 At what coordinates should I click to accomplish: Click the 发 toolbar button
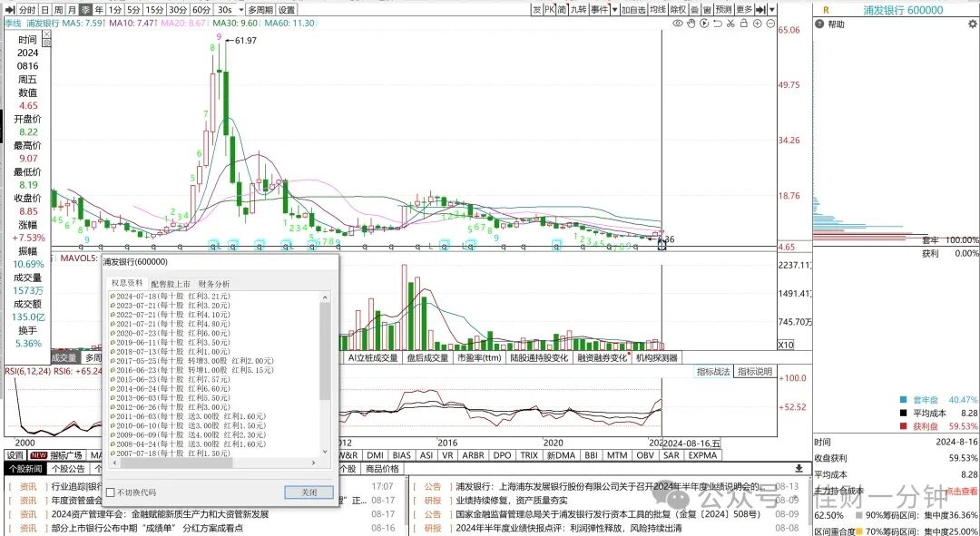click(537, 10)
